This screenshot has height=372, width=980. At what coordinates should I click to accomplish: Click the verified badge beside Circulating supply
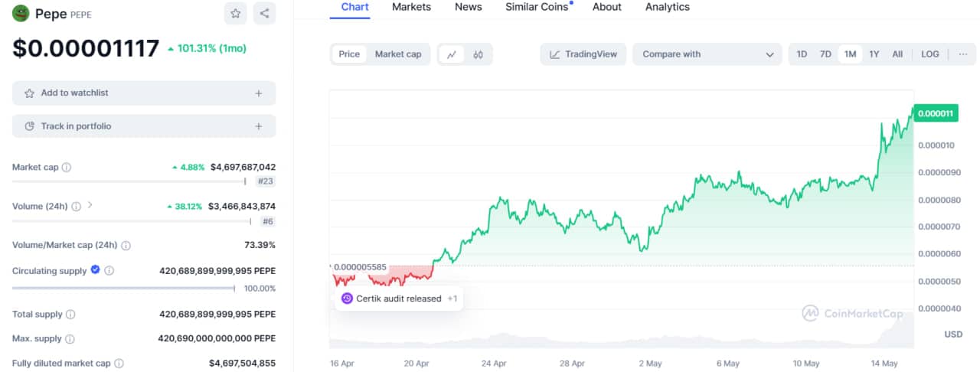pos(96,270)
